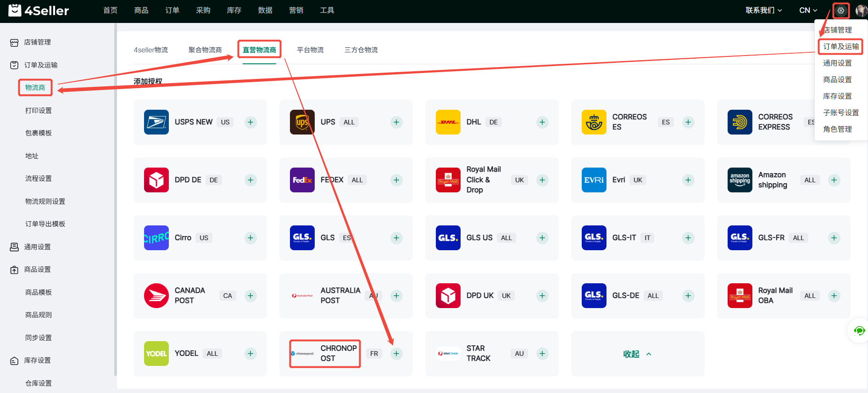Add CHRONOPOST carrier via plus icon
The width and height of the screenshot is (868, 393).
click(x=396, y=354)
